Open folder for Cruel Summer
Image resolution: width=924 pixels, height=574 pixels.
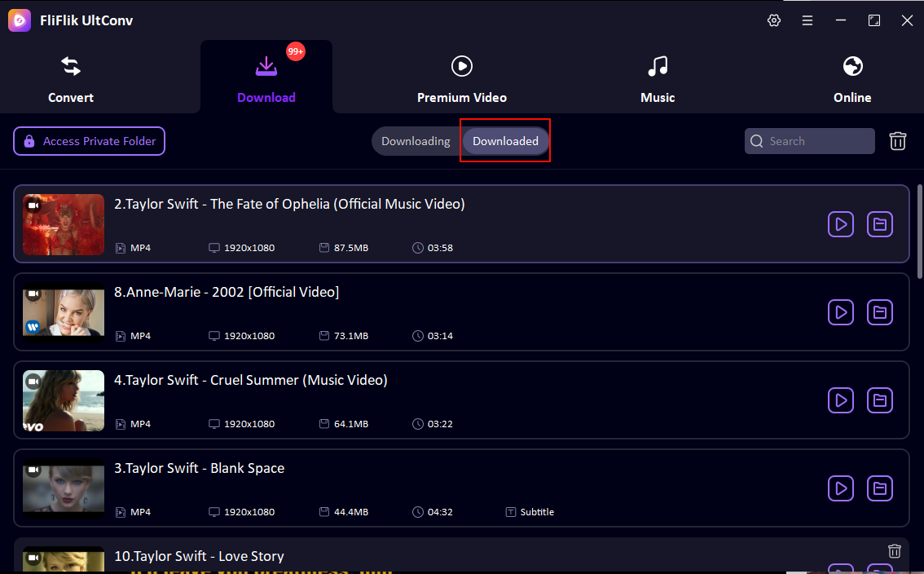pyautogui.click(x=880, y=400)
